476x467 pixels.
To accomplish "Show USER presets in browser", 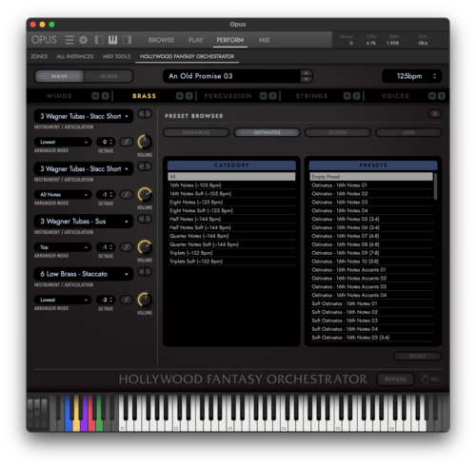I will [408, 132].
